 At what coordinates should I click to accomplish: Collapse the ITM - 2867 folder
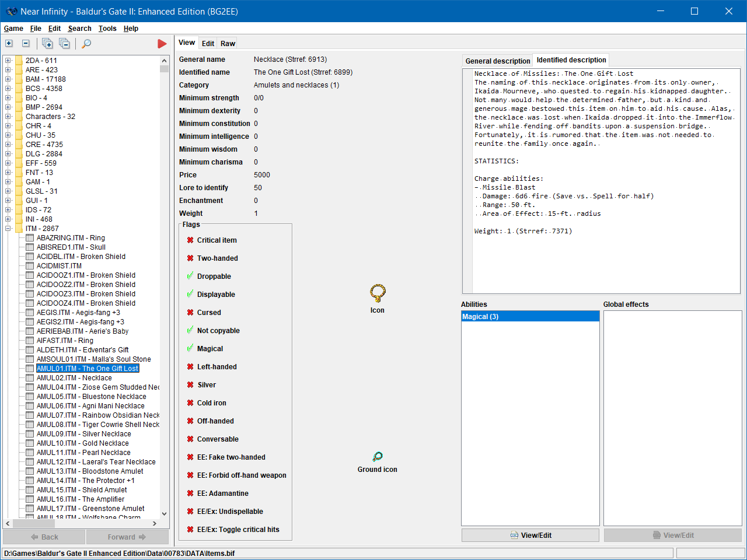pos(8,229)
